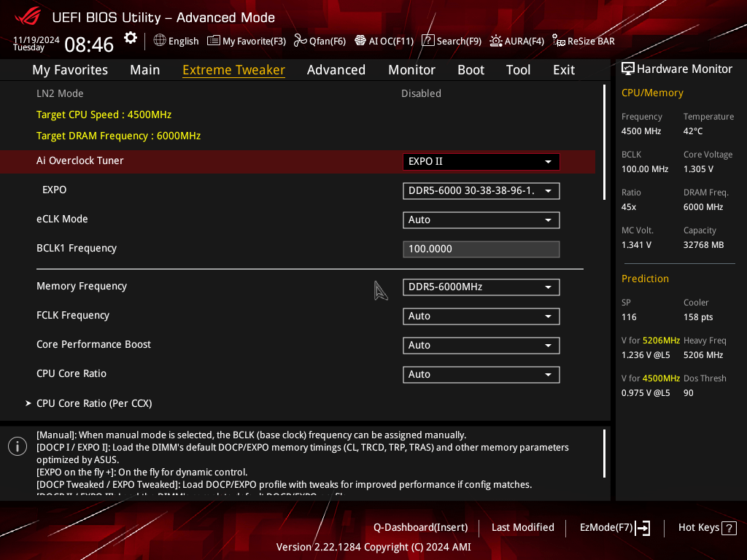Click the main settings list scrollbar
The width and height of the screenshot is (747, 560).
pos(604,143)
